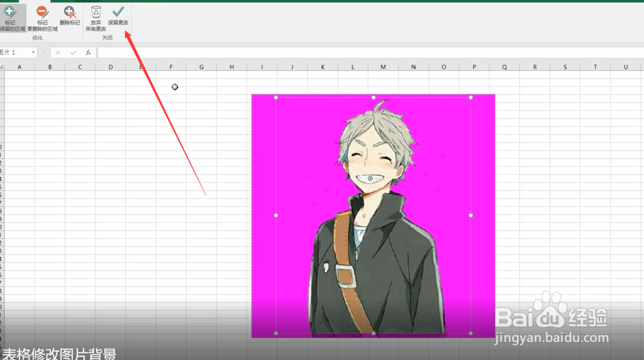Select column C header

pyautogui.click(x=80, y=67)
